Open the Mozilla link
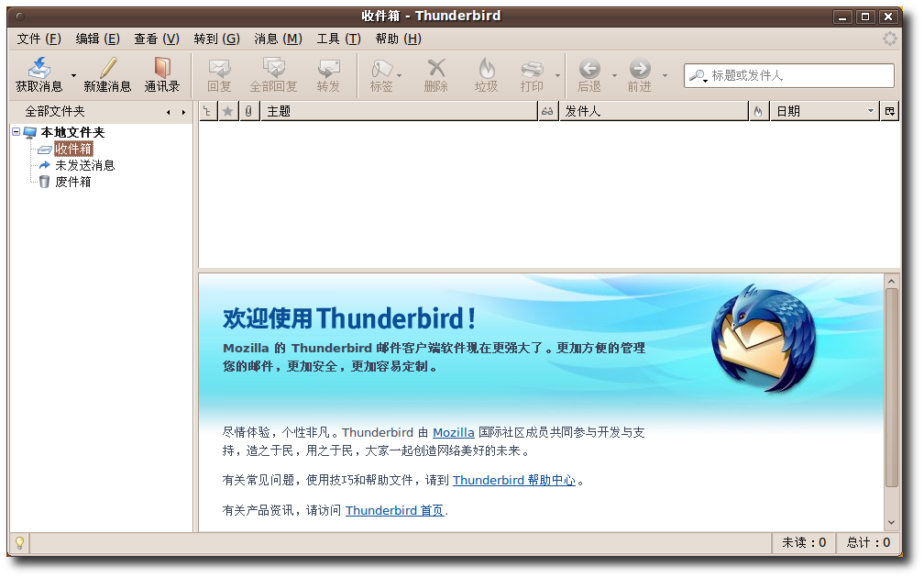924x578 pixels. (x=453, y=432)
